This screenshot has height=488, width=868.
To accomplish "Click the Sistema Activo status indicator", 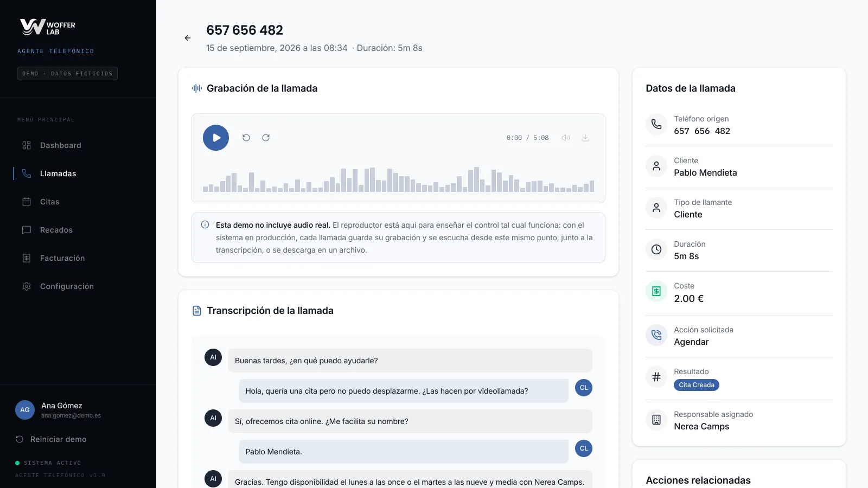I will [48, 463].
